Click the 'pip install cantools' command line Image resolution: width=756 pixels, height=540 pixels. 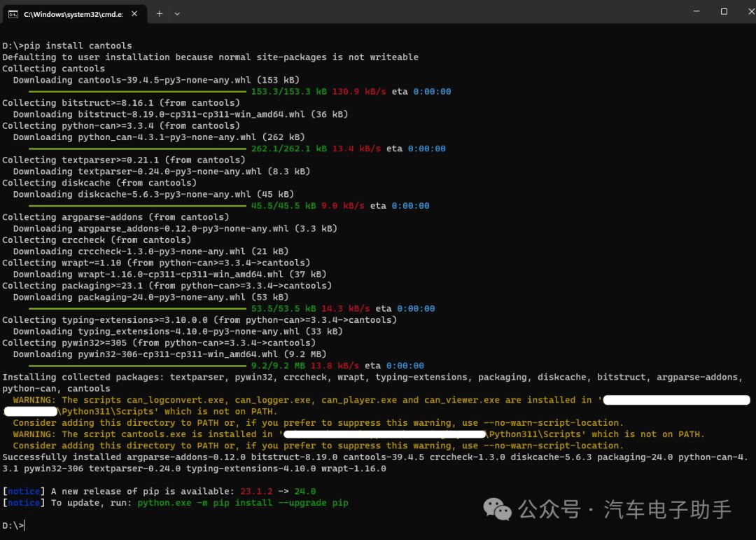coord(67,46)
